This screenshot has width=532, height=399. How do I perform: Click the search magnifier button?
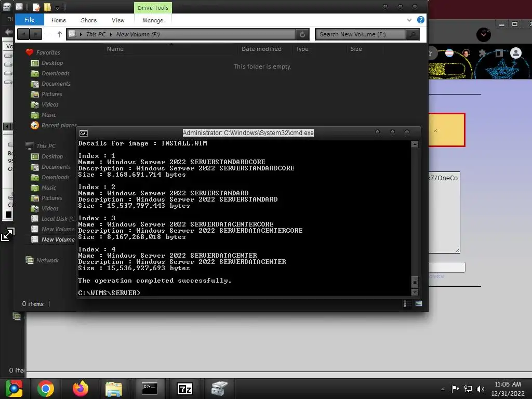point(412,34)
